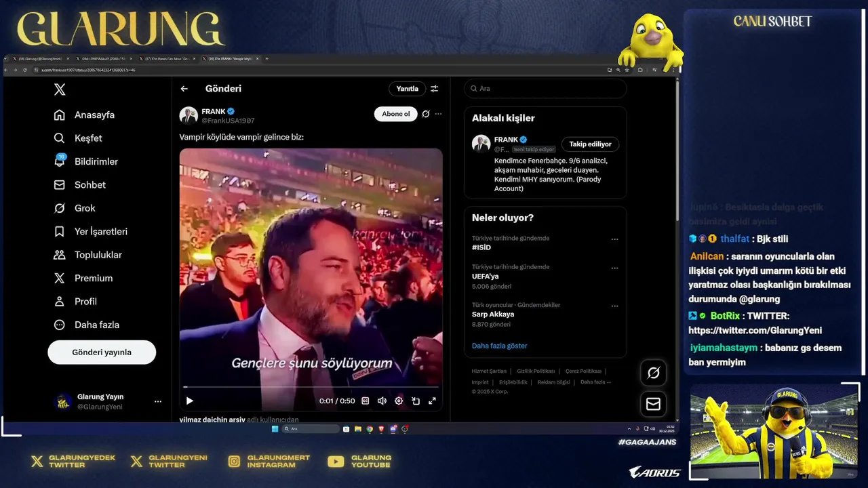Open #ISİD trending topic
The image size is (868, 488).
pyautogui.click(x=481, y=247)
